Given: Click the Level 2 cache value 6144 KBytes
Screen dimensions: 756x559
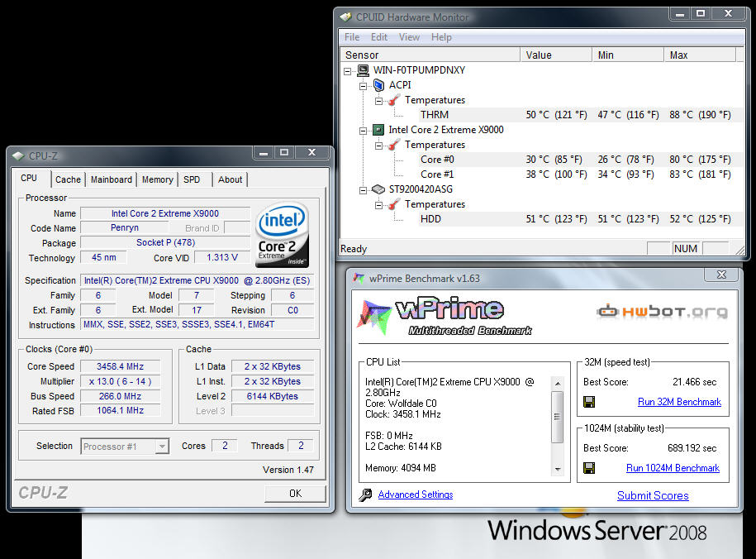Looking at the screenshot, I should 273,396.
